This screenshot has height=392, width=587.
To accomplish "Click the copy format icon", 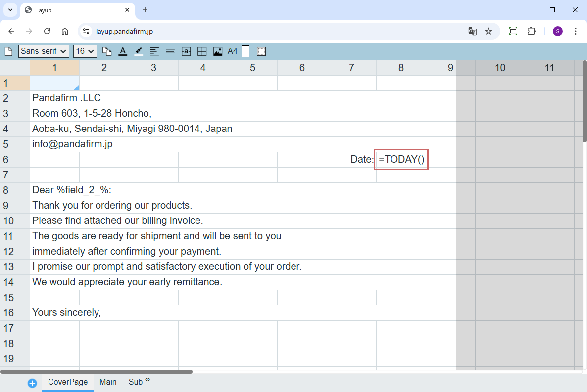I will (x=107, y=51).
